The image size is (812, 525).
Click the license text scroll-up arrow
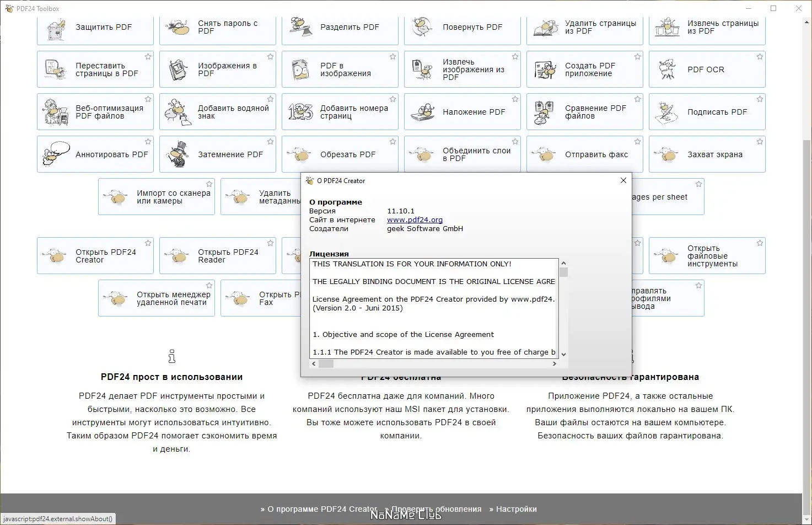[x=563, y=263]
